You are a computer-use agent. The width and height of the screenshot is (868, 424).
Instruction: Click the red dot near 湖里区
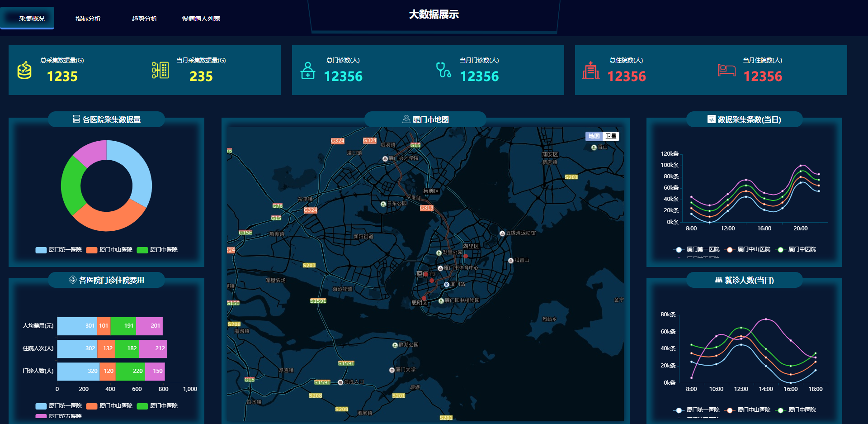(466, 256)
